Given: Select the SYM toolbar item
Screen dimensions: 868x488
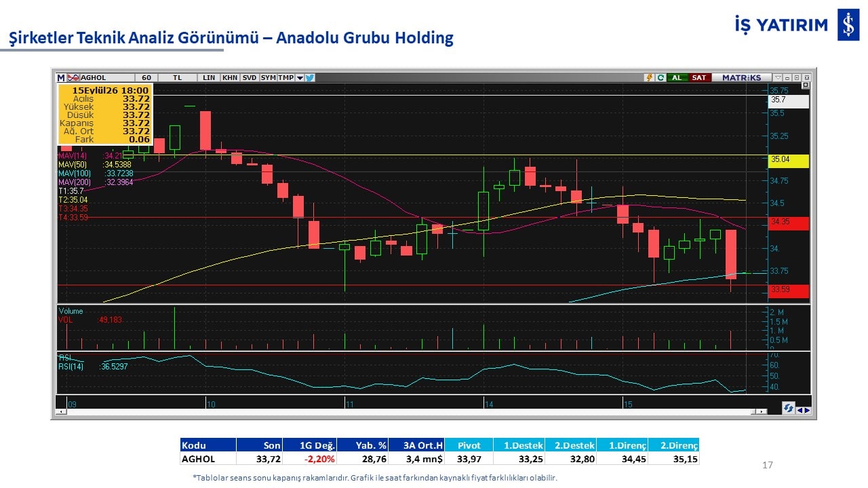Looking at the screenshot, I should pos(268,77).
